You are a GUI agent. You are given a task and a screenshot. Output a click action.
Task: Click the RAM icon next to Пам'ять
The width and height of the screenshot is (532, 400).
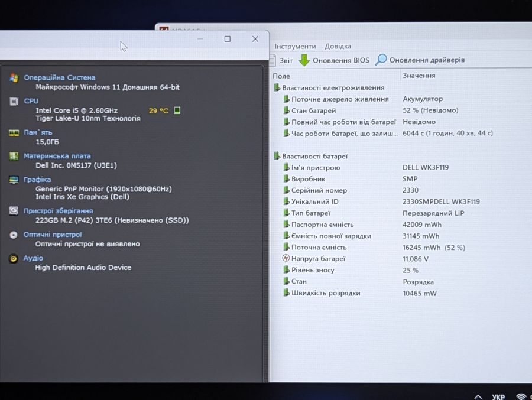14,133
